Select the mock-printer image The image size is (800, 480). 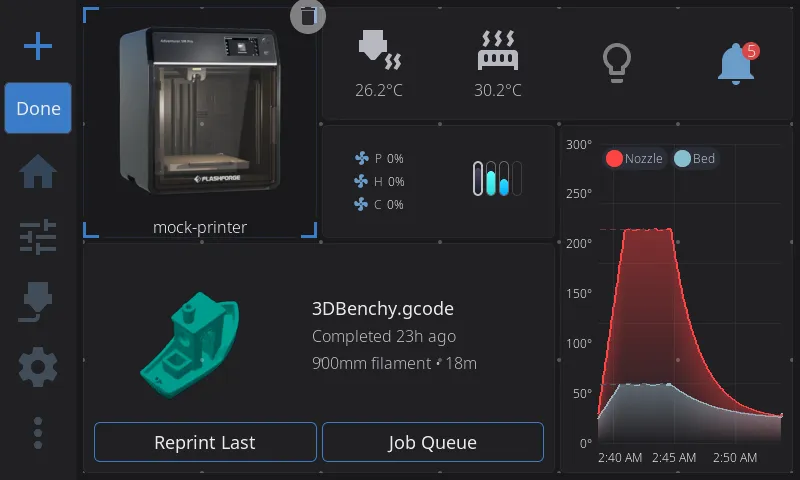pos(200,111)
